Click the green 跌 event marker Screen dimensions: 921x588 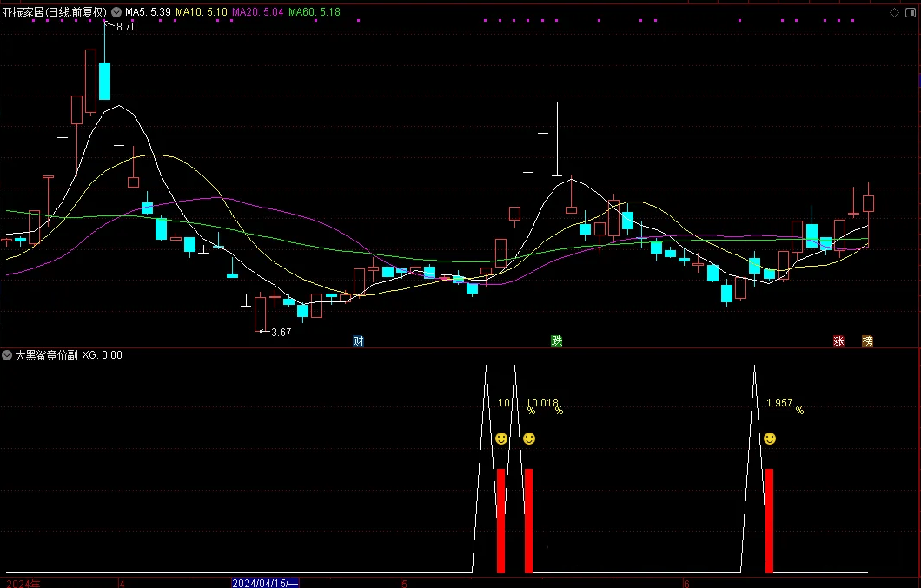coord(556,341)
